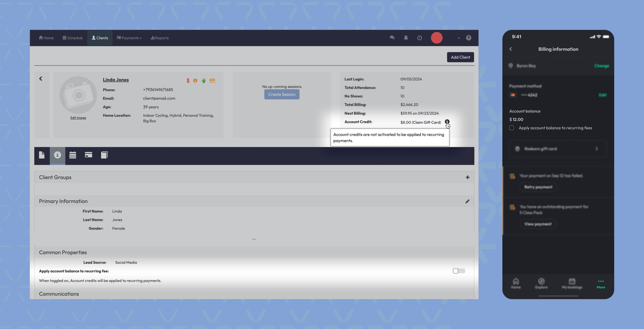The width and height of the screenshot is (644, 329).
Task: Click the Account Credit info icon
Action: (447, 122)
